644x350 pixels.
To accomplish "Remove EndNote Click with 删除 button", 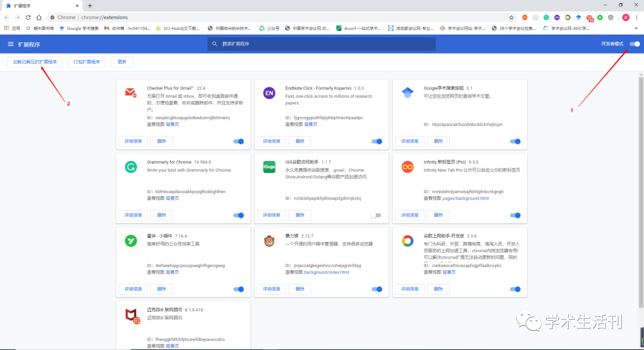I will tap(300, 141).
